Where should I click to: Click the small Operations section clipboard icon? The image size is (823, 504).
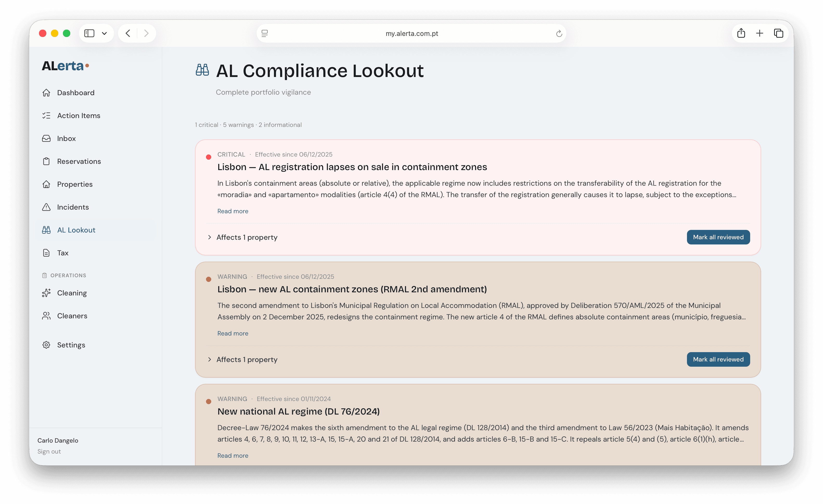click(44, 275)
